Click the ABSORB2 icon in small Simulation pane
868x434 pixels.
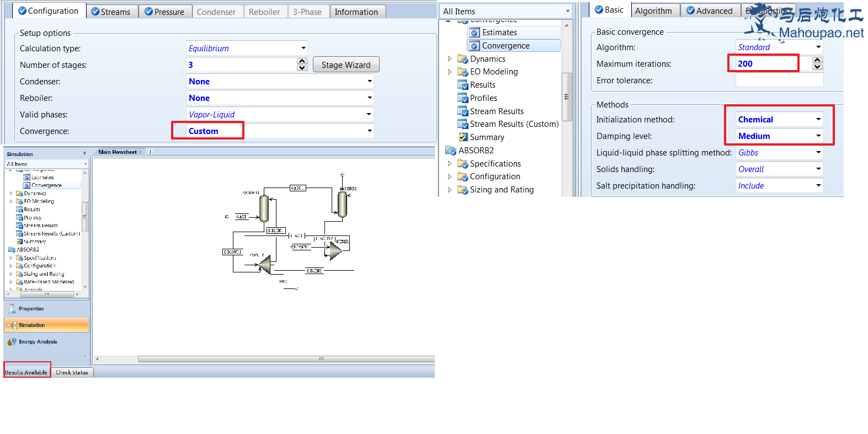[x=12, y=250]
